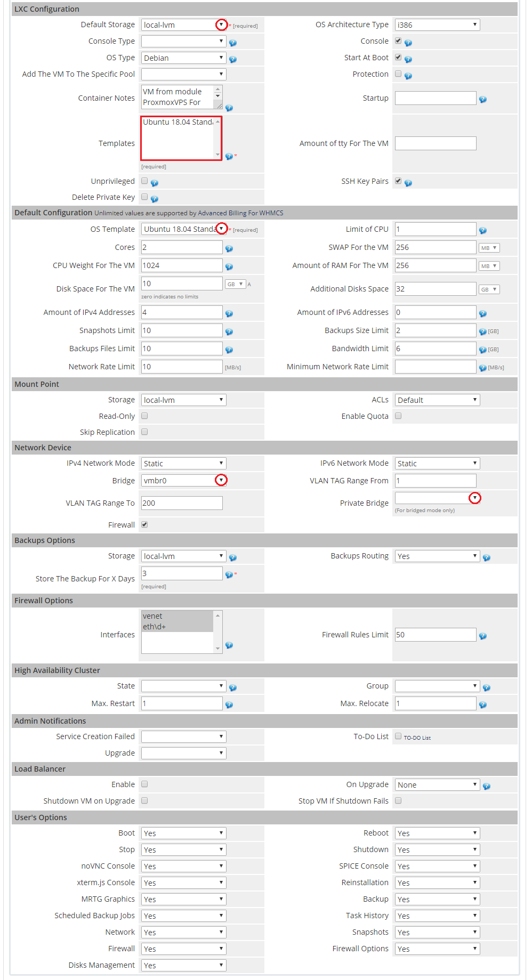Viewport: 532px width, 980px height.
Task: Open help for Snapshots Limit
Action: pos(229,331)
